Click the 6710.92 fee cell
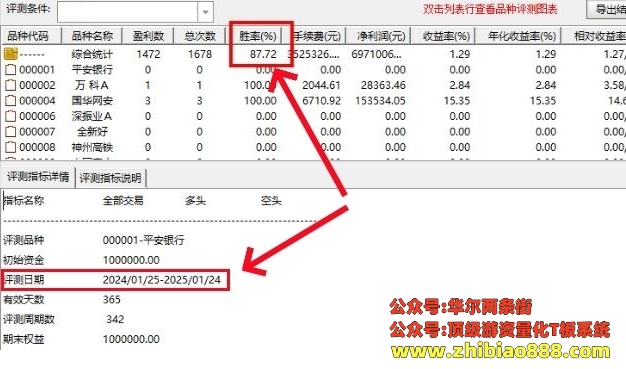The image size is (626, 369). [x=321, y=101]
